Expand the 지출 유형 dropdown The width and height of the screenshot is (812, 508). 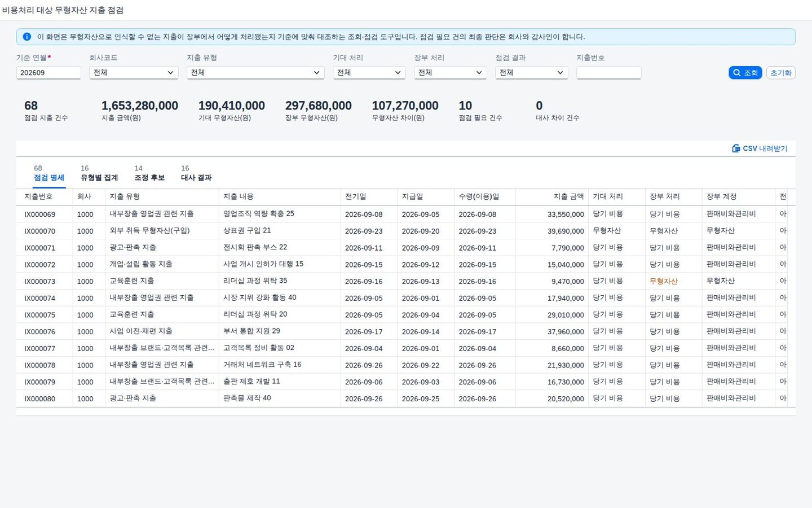pos(255,73)
